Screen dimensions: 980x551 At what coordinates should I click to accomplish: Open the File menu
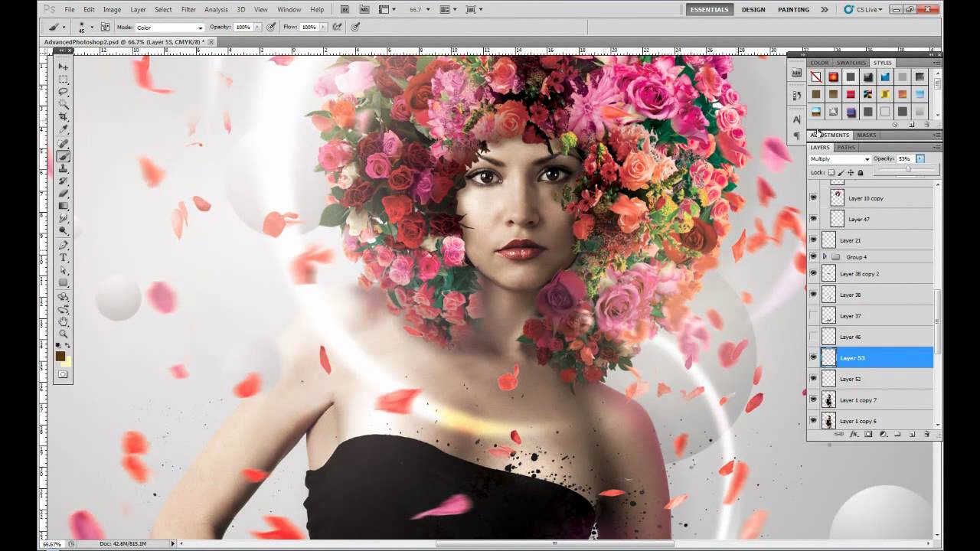70,9
